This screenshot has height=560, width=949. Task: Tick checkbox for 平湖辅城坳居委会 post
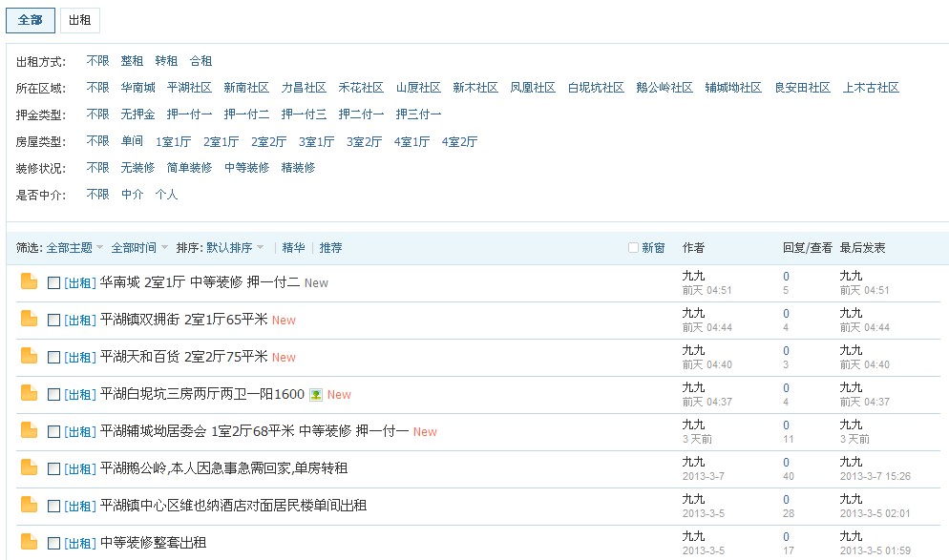pyautogui.click(x=53, y=432)
